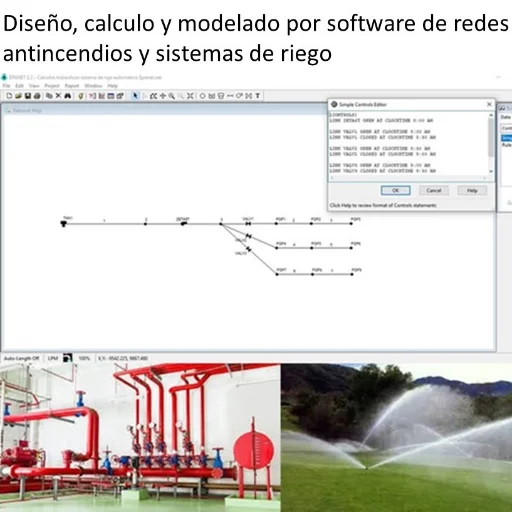512x512 pixels.
Task: Select the highlighted Simple controls entry in Browser
Action: pos(507,138)
